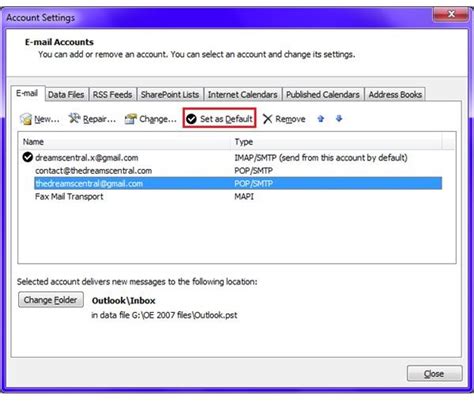Open Change... account settings
Screen dimensions: 474x406
coord(151,119)
